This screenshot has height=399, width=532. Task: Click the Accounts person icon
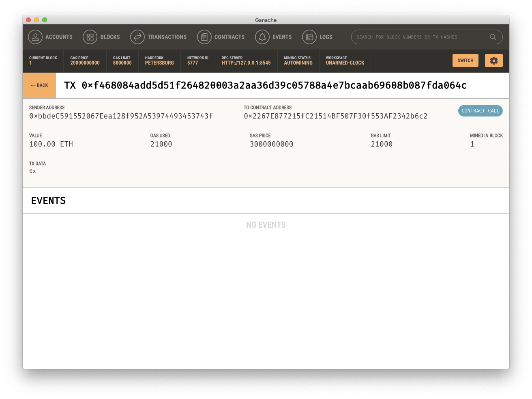point(35,37)
